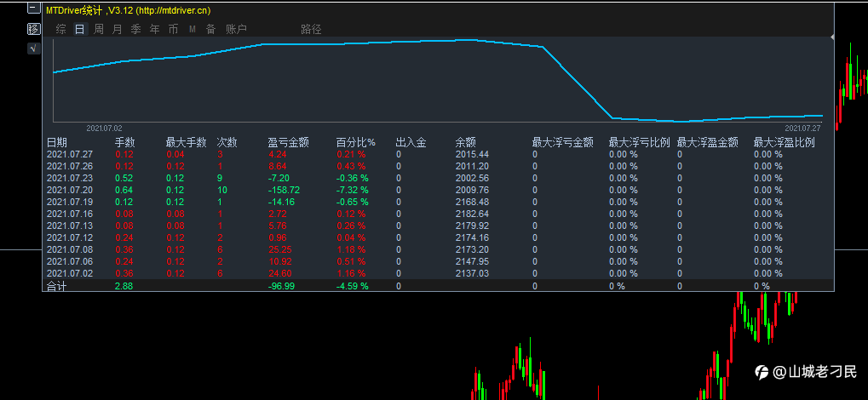Click the balance value 2137.03

pyautogui.click(x=472, y=273)
